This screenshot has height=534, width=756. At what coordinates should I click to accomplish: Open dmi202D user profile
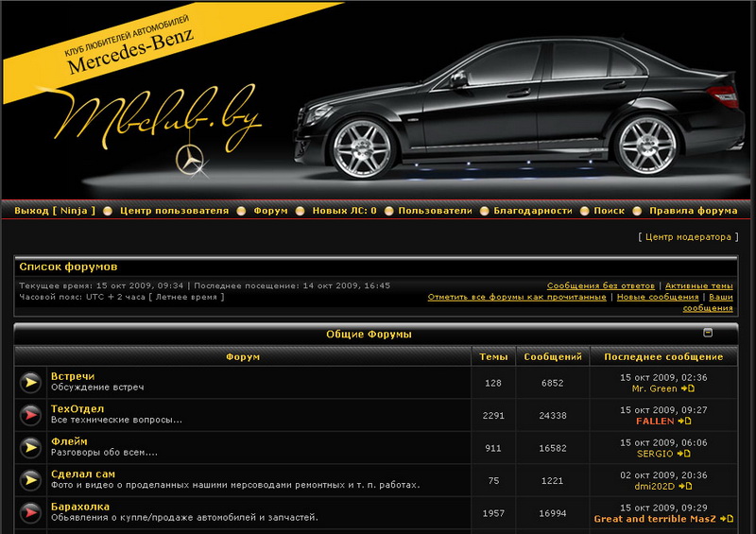pyautogui.click(x=654, y=486)
